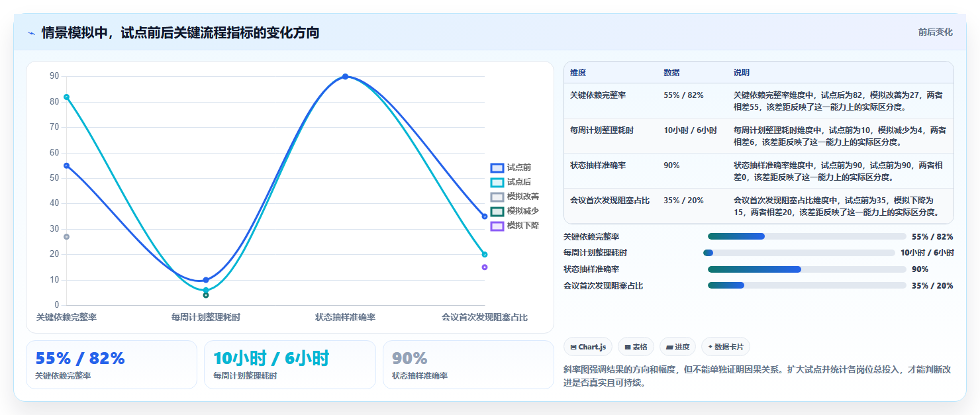Click the purple 模拟下降 point at 15

pyautogui.click(x=485, y=267)
